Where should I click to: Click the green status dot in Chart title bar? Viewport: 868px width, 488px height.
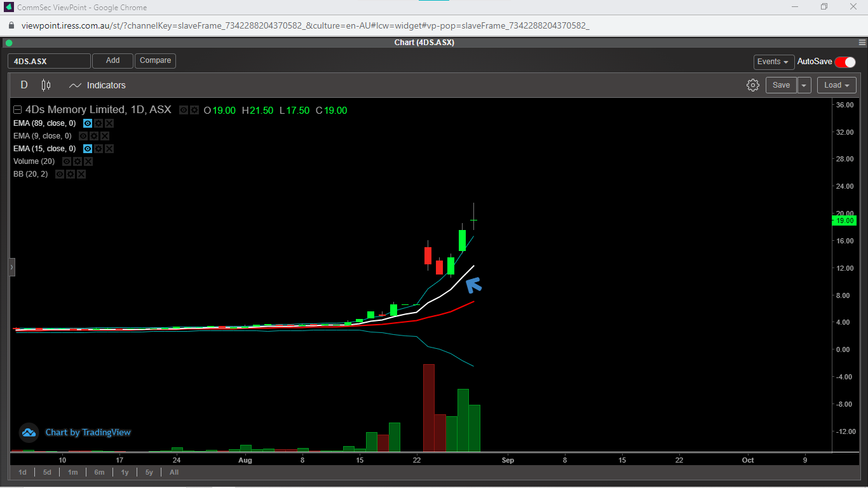coord(9,43)
